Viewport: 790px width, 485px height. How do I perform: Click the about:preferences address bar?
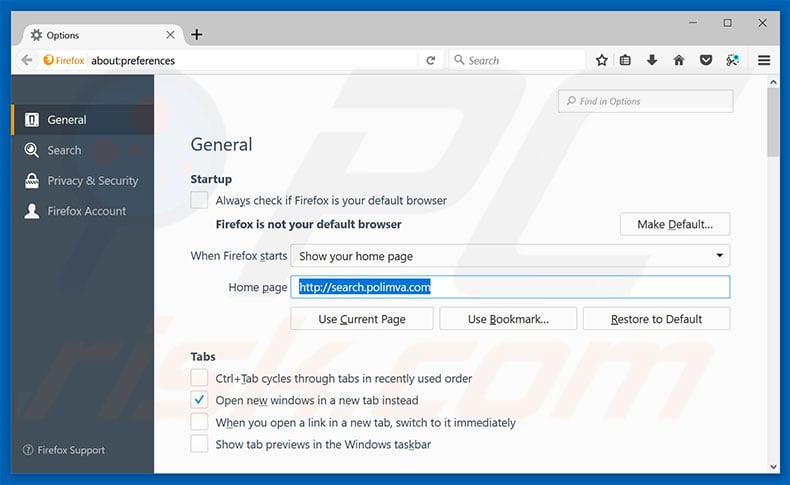click(x=252, y=60)
